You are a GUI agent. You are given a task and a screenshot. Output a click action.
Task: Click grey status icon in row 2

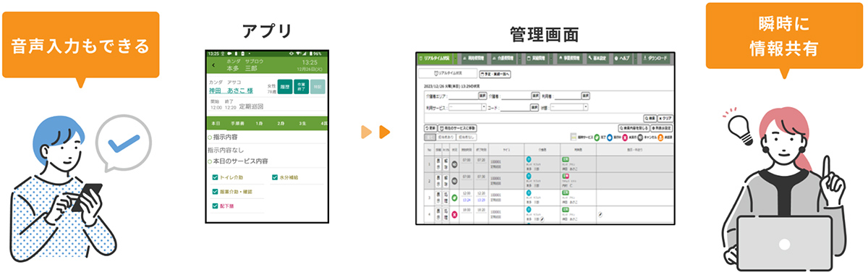pos(454,181)
